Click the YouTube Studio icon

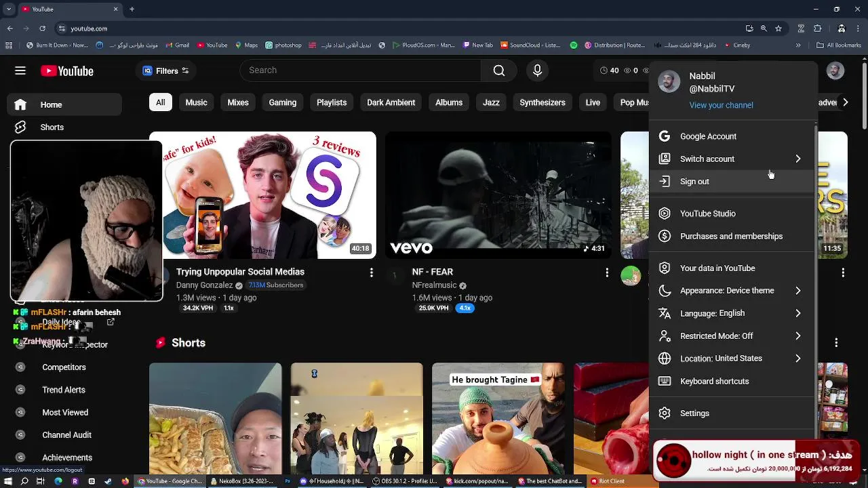pos(665,213)
